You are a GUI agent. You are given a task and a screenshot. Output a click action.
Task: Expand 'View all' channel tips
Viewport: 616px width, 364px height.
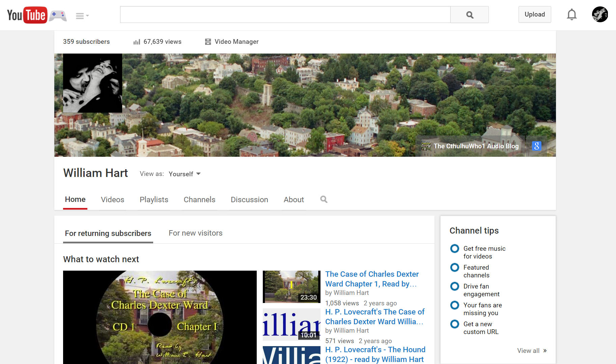pyautogui.click(x=532, y=351)
